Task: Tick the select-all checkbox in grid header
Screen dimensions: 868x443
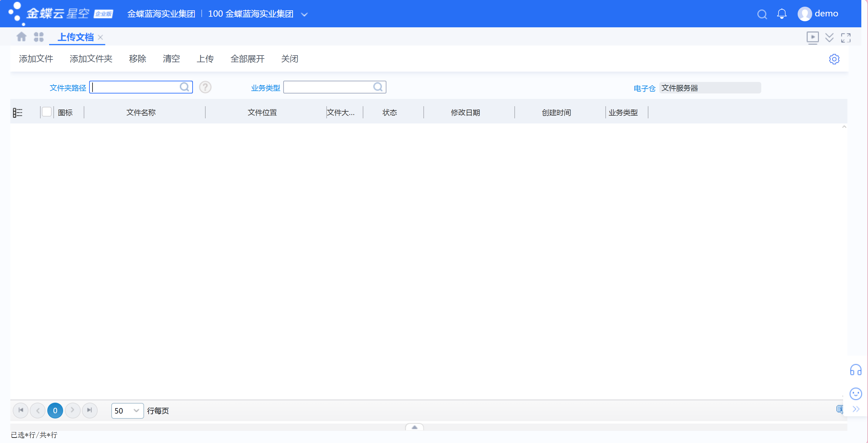Action: [x=47, y=112]
